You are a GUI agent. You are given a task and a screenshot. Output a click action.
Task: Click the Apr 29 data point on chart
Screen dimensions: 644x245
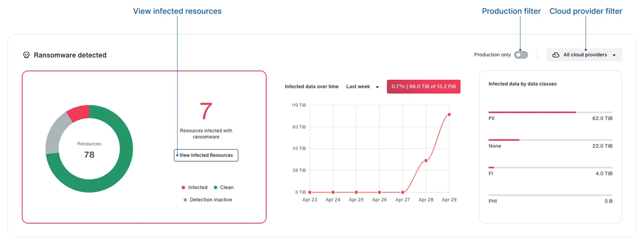tap(449, 114)
